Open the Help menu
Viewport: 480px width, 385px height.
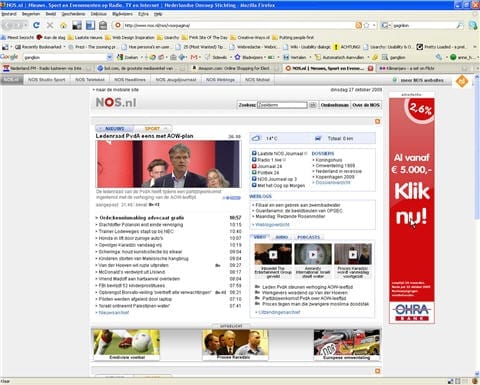158,14
